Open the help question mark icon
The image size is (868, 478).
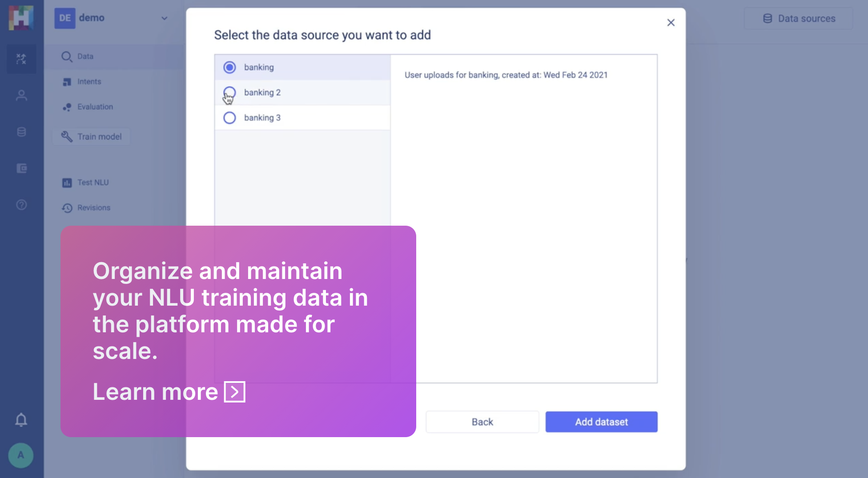[21, 205]
